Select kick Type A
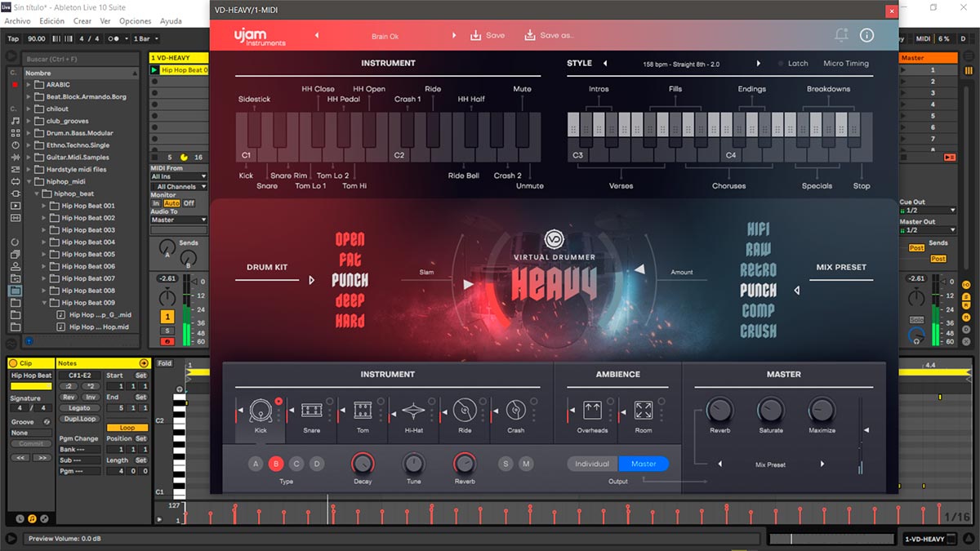The width and height of the screenshot is (980, 551). pos(256,464)
